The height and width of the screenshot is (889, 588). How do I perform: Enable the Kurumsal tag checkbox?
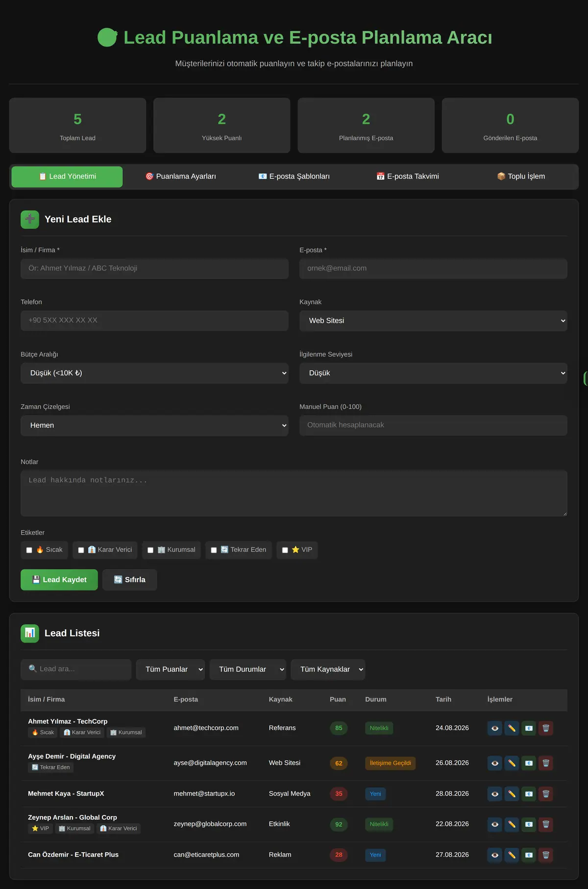[x=150, y=550]
